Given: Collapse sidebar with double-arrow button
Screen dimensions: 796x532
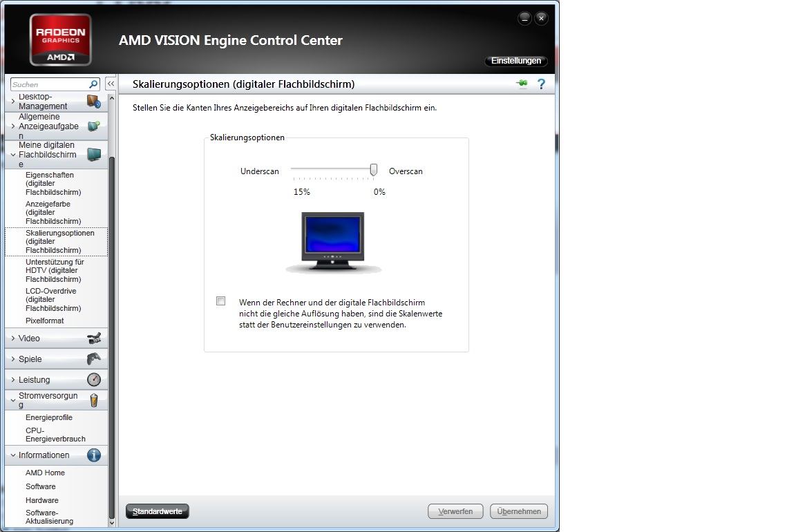Looking at the screenshot, I should 111,84.
